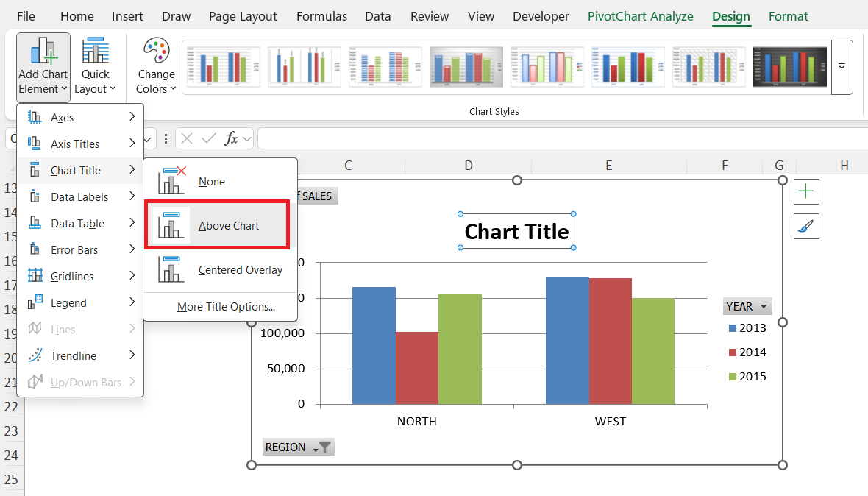Click the Chart Styles paintbrush icon
The width and height of the screenshot is (868, 496).
[806, 227]
